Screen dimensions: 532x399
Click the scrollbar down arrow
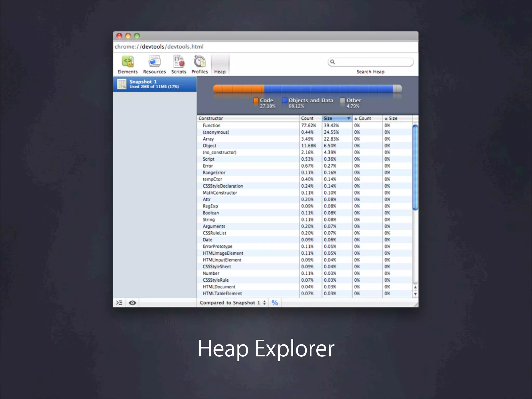click(x=415, y=294)
